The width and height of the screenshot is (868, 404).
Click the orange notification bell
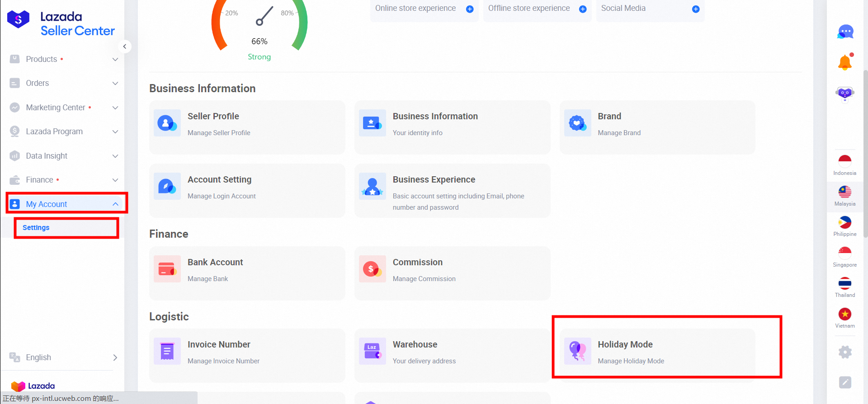844,62
